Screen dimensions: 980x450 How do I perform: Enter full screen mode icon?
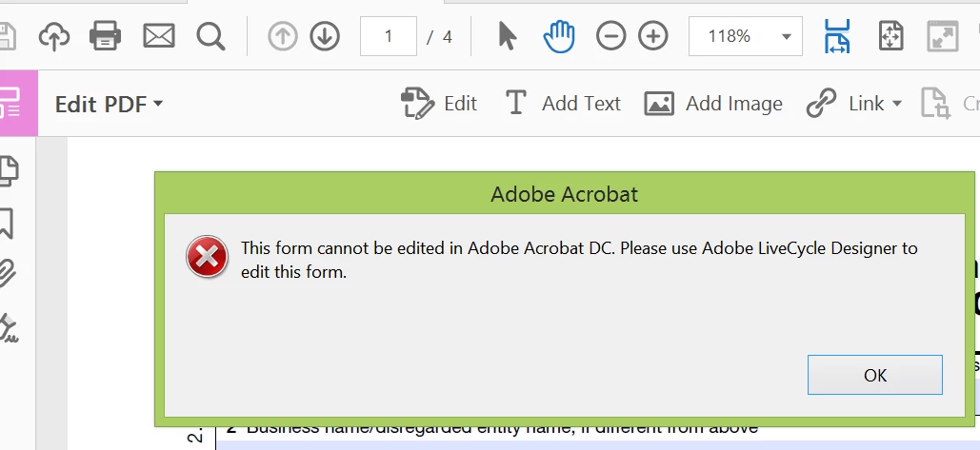pyautogui.click(x=943, y=36)
